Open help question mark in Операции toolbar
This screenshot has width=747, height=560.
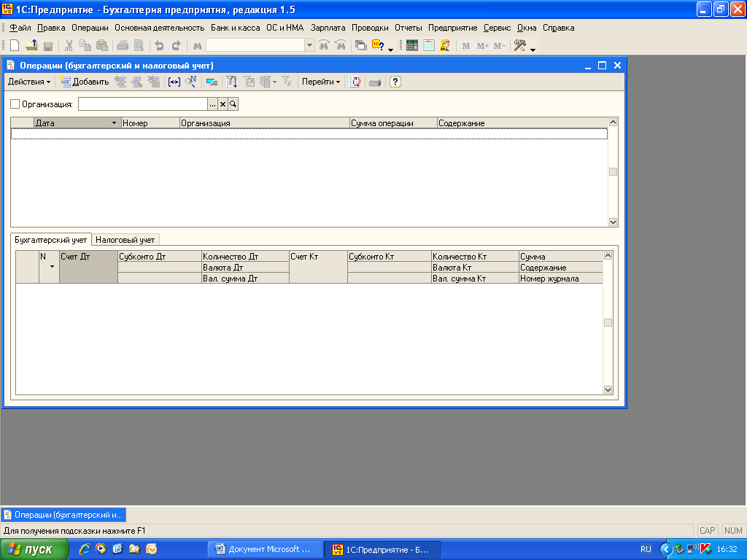click(395, 82)
